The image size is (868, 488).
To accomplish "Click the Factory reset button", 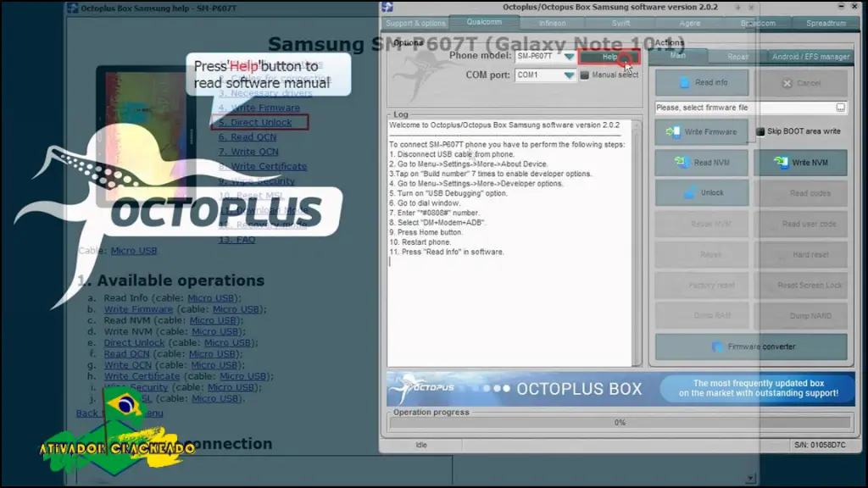I will (x=701, y=285).
